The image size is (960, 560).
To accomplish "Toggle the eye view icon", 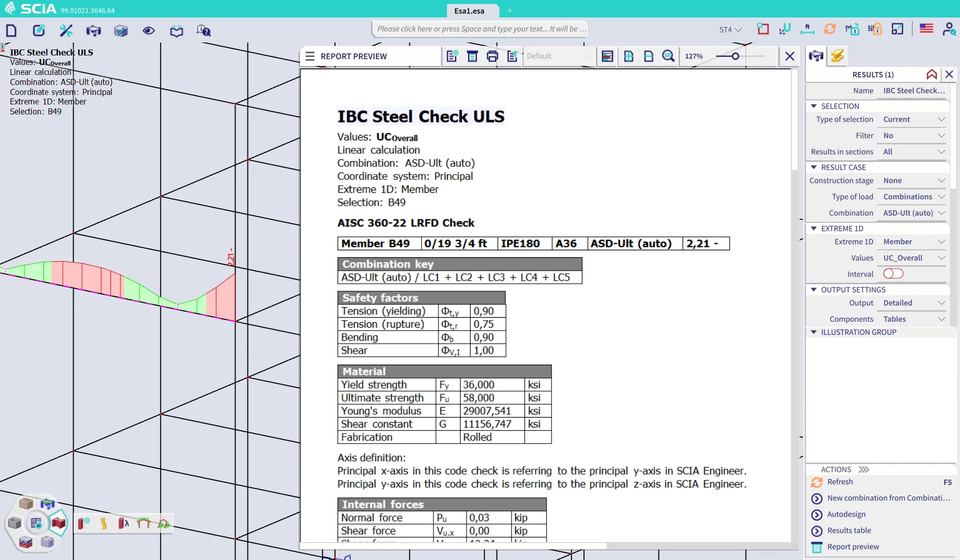I will 148,30.
